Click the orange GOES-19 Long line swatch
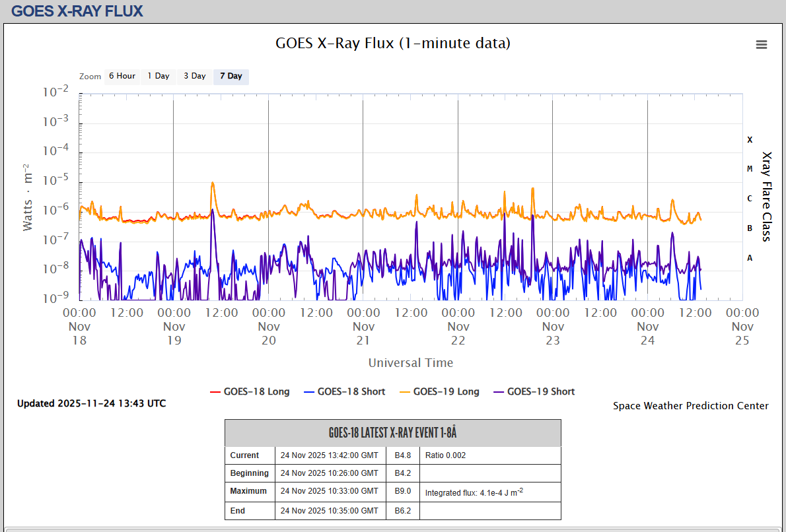 404,392
